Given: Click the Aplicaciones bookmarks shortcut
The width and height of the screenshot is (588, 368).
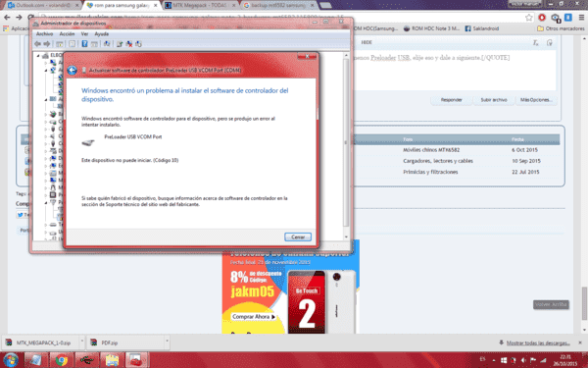Looking at the screenshot, I should 16,28.
